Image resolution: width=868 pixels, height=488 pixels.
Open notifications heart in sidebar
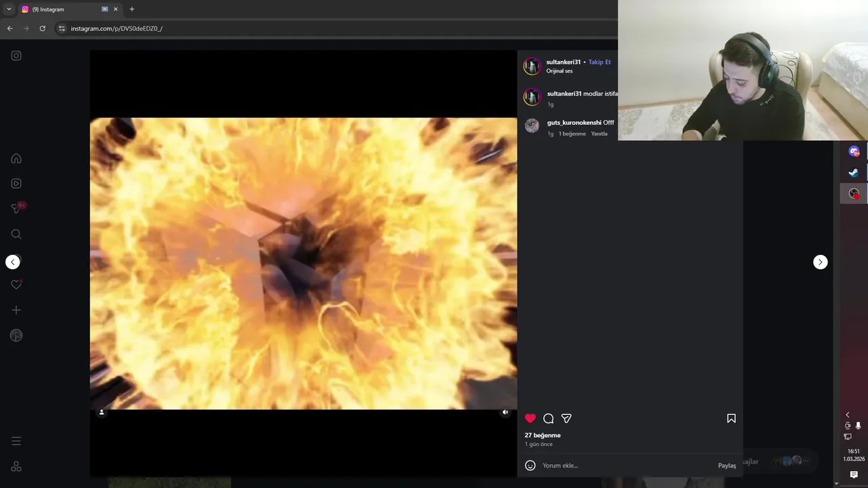(x=16, y=285)
